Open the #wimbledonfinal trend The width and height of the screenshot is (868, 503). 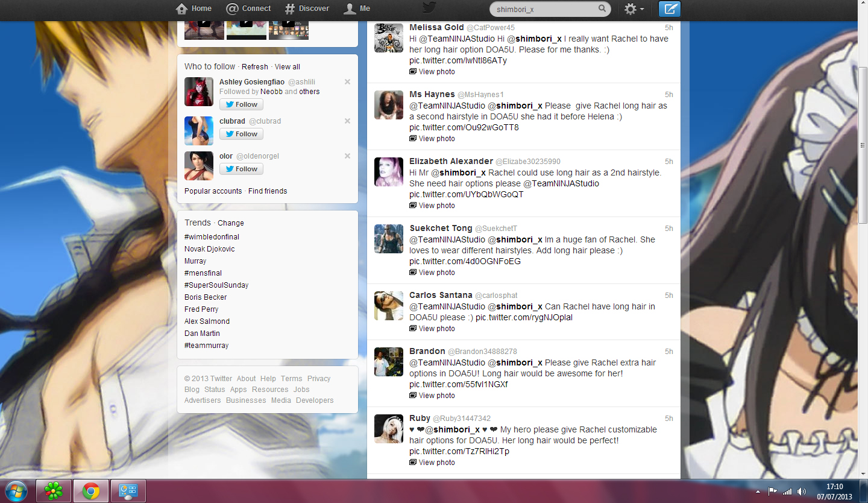point(212,237)
